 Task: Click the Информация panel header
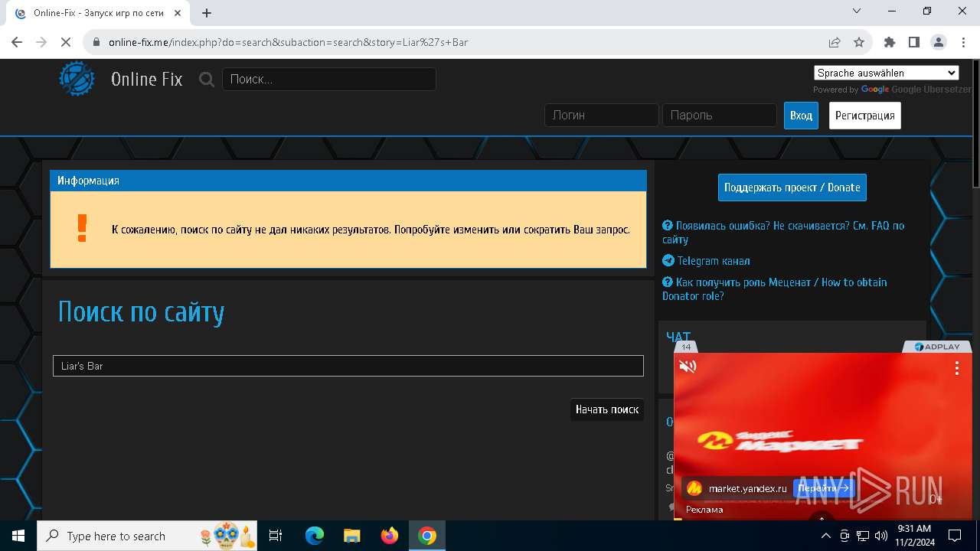pos(348,181)
